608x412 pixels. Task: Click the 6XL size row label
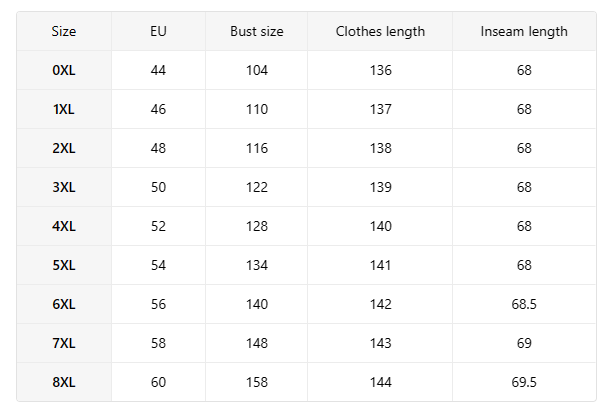click(64, 304)
